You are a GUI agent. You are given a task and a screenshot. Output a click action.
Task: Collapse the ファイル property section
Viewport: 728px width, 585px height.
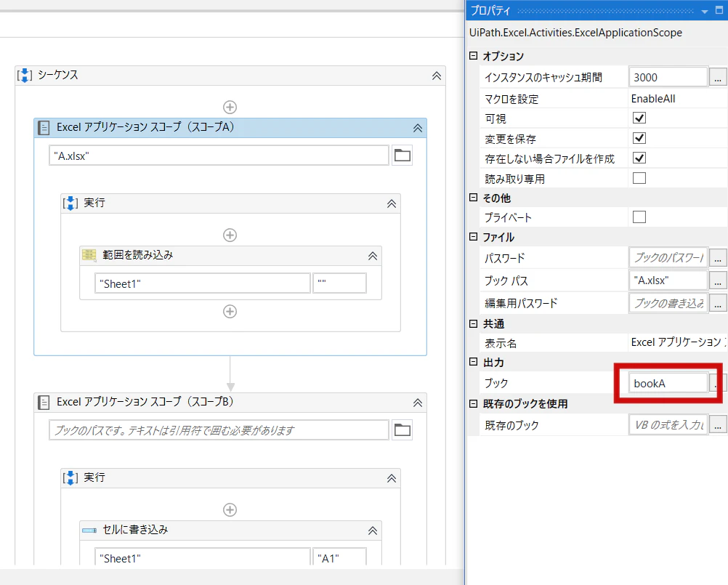[473, 237]
